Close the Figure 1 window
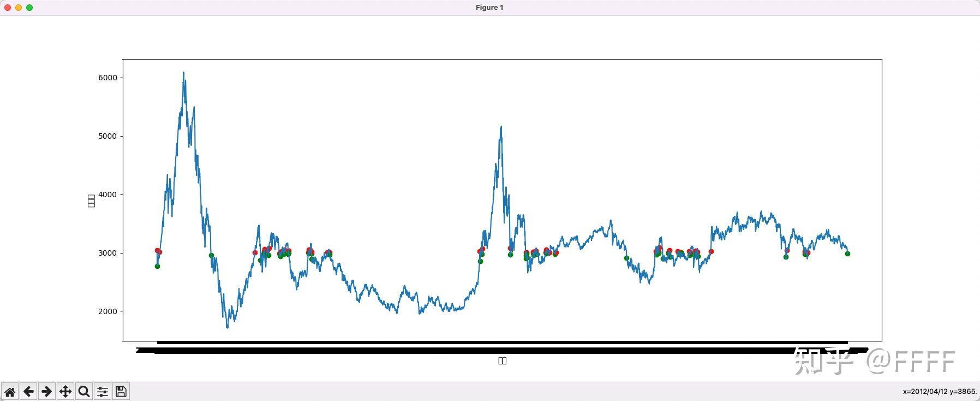 (x=8, y=8)
